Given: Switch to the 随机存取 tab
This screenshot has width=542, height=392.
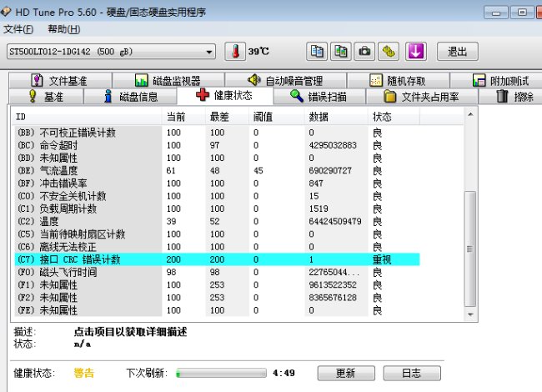Looking at the screenshot, I should pyautogui.click(x=398, y=81).
